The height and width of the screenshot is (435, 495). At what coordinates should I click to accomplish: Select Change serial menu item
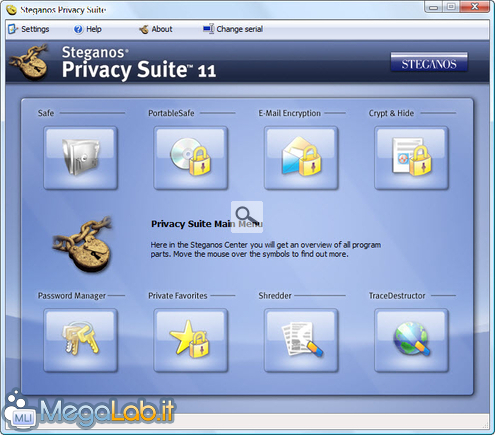pyautogui.click(x=240, y=29)
